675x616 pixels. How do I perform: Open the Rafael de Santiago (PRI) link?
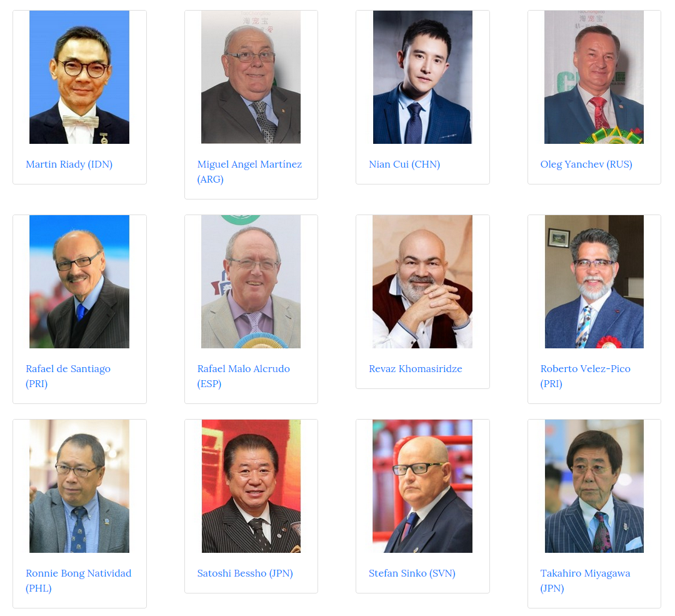(68, 376)
